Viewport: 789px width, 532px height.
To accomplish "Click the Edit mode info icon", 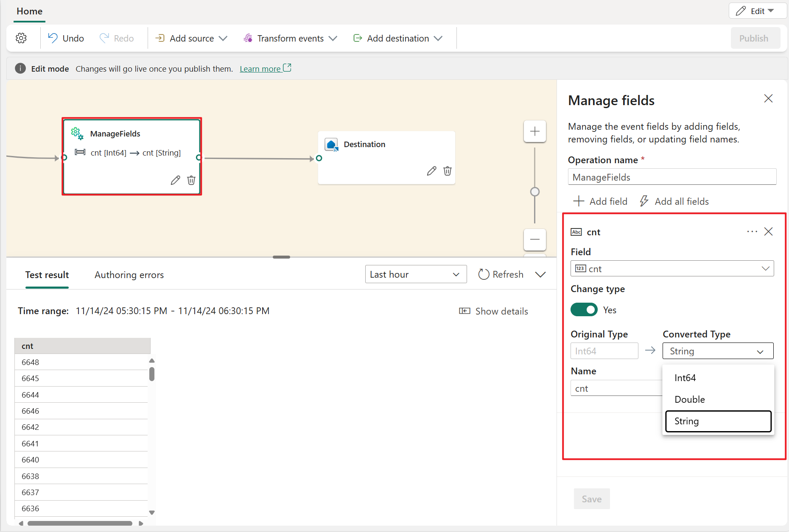I will coord(20,68).
